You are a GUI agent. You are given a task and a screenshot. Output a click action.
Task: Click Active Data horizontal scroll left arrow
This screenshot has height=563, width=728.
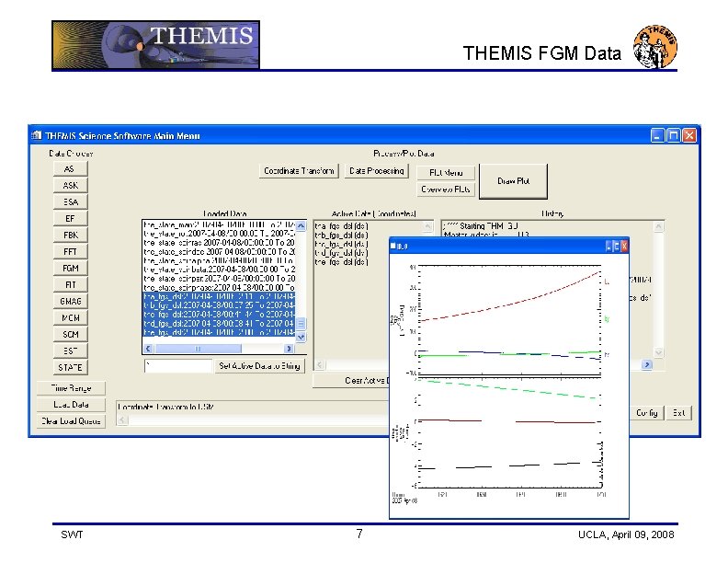click(x=320, y=364)
